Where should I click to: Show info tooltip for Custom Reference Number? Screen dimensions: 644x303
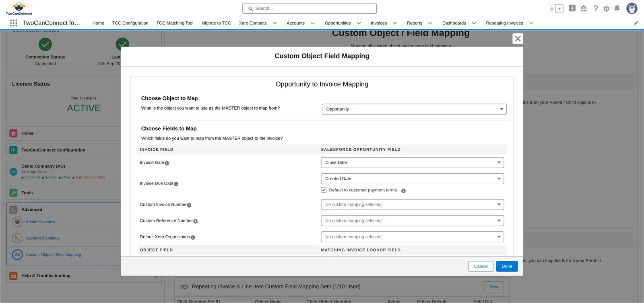point(196,221)
